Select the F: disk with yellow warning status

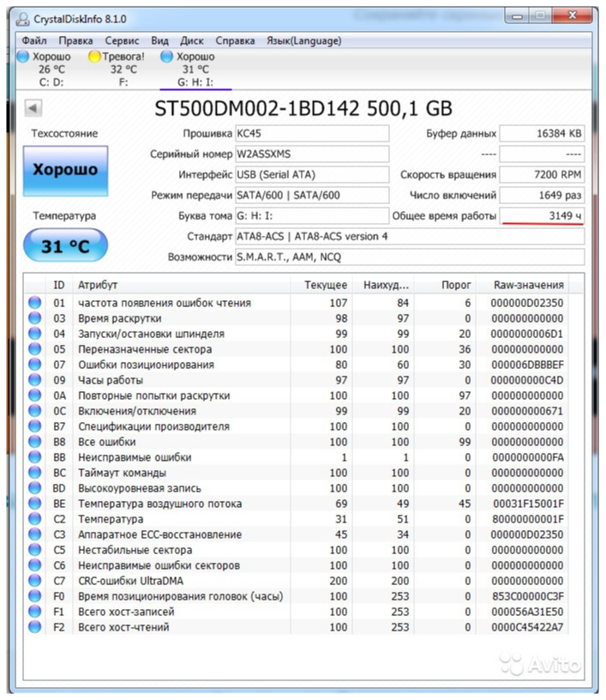click(x=117, y=69)
